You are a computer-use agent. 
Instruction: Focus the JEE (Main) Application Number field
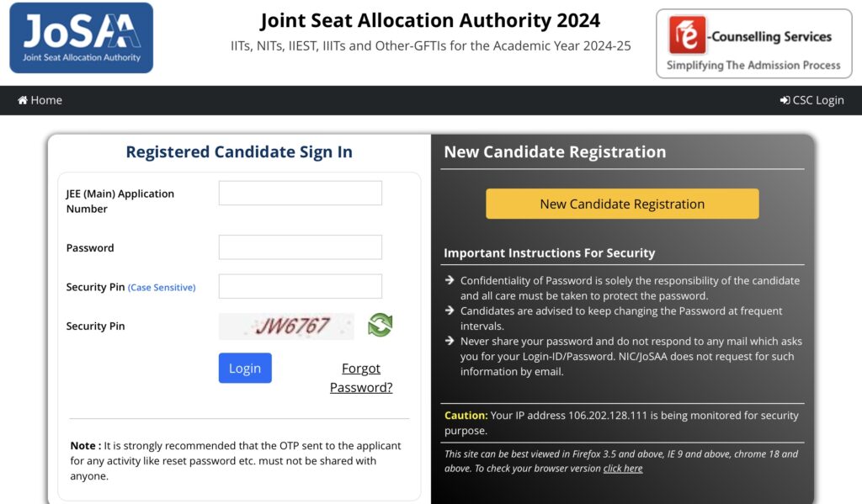301,193
